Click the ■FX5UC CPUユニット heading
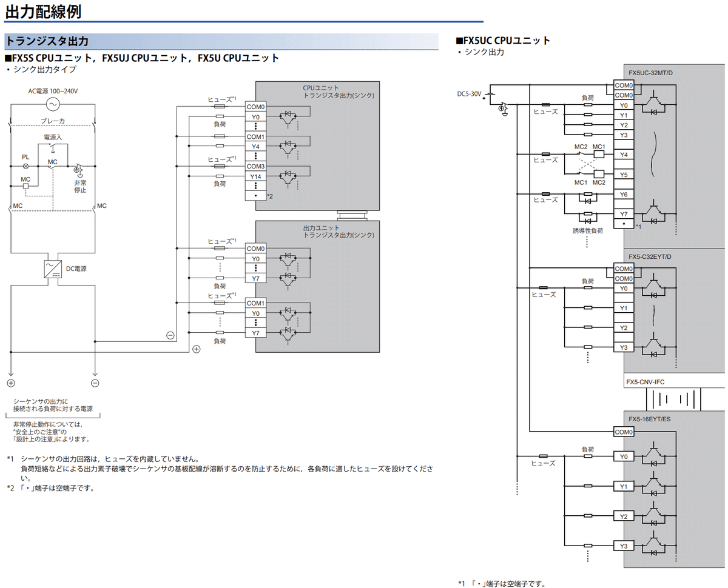 pyautogui.click(x=503, y=41)
